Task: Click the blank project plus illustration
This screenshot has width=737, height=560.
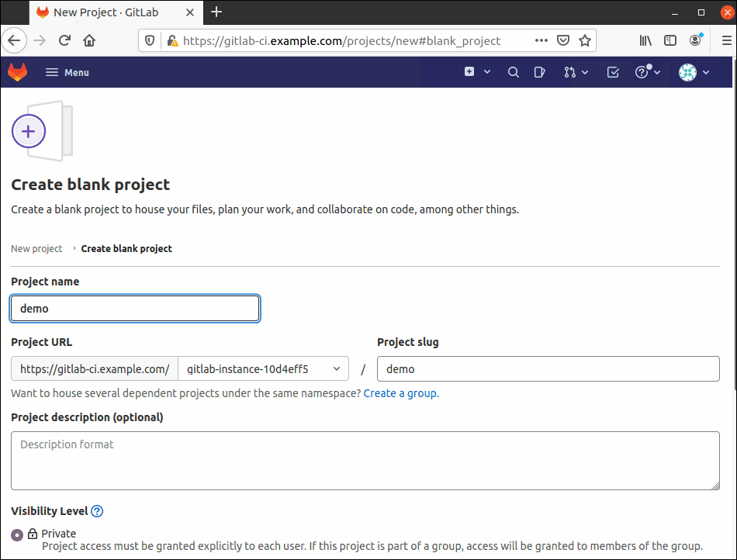Action: tap(42, 131)
